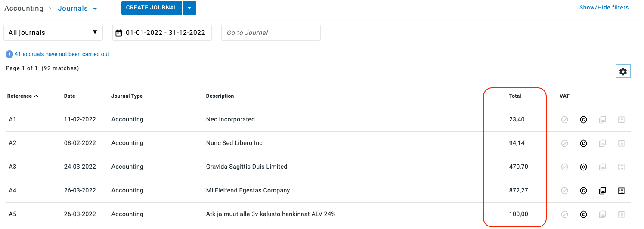This screenshot has width=644, height=229.
Task: Click the Total column header
Action: coord(515,96)
